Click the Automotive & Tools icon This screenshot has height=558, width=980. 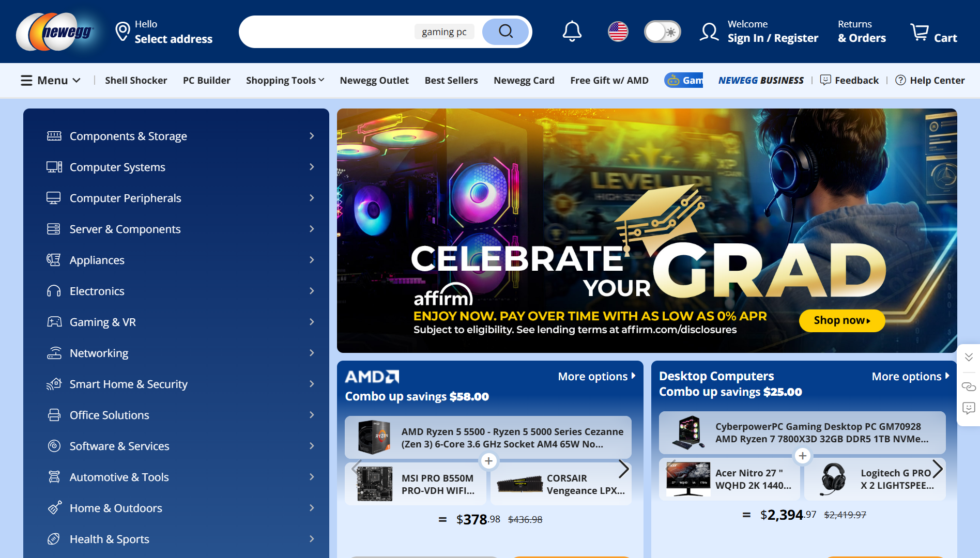pos(54,477)
